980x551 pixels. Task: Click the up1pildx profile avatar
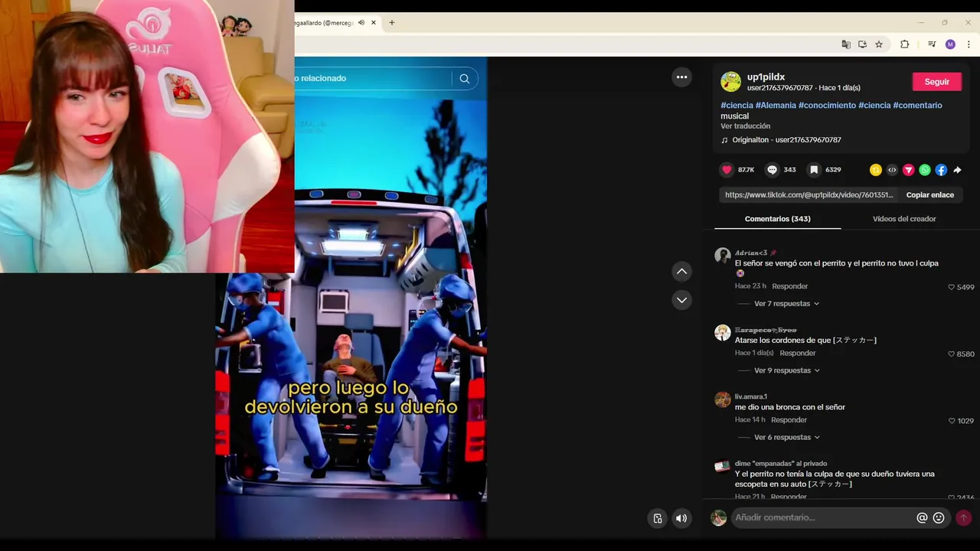(x=730, y=81)
